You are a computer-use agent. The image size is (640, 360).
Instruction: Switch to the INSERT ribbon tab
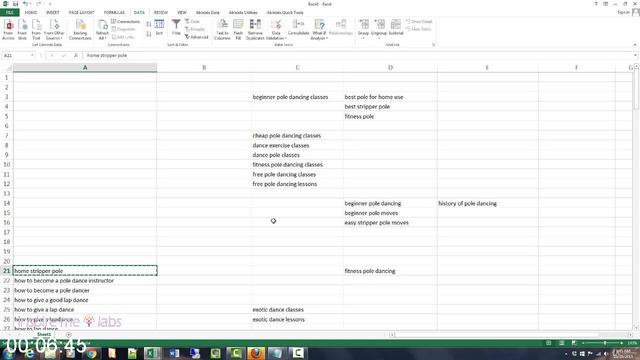(53, 13)
